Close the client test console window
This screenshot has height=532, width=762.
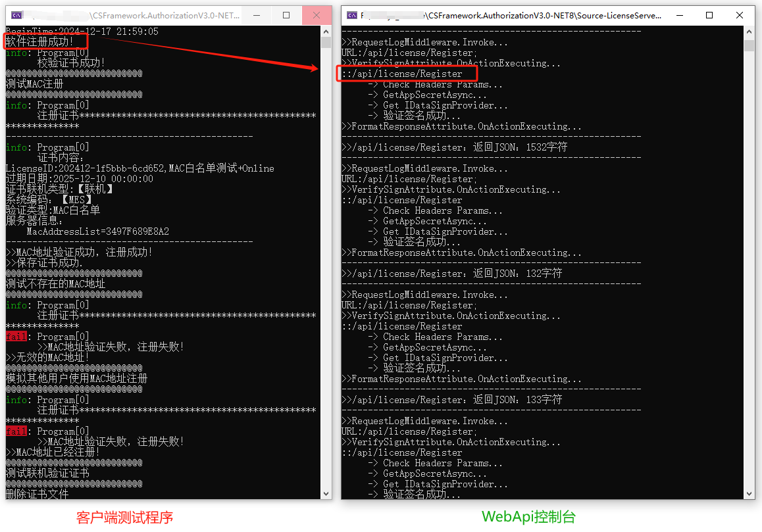pyautogui.click(x=317, y=15)
